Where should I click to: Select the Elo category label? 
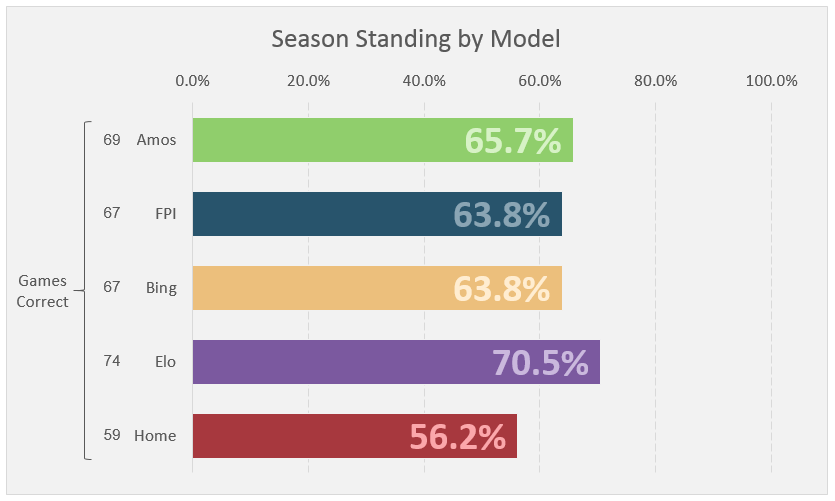(165, 362)
